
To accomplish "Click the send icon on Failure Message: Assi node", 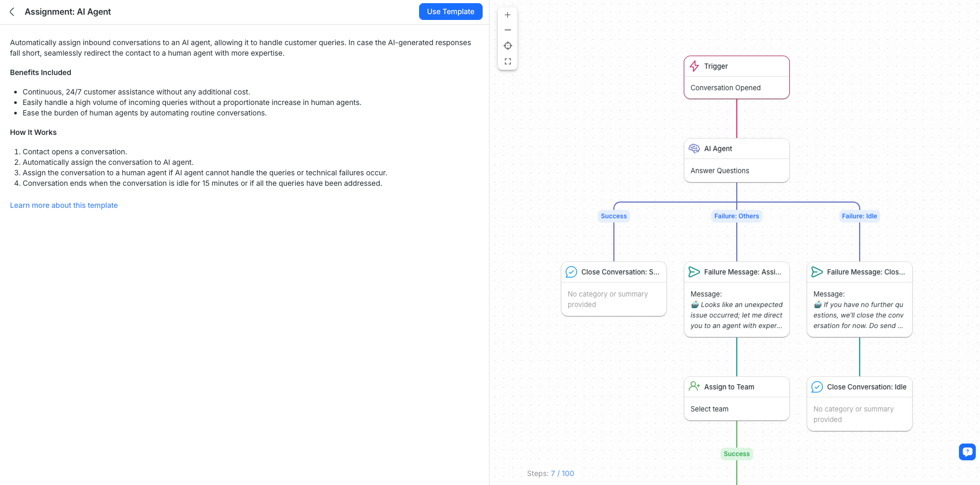I will click(x=694, y=272).
